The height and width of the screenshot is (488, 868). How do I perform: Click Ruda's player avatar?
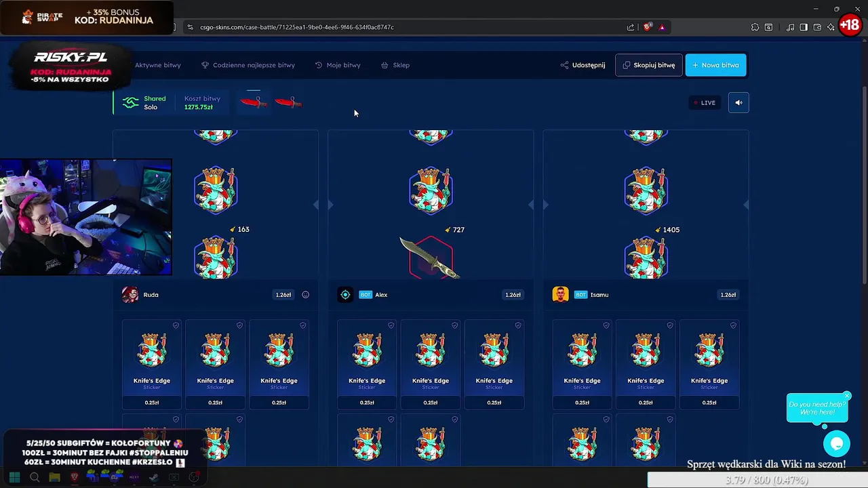click(130, 294)
